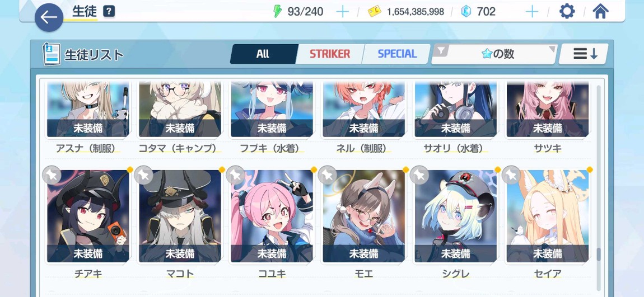Click the blue gem currency icon
644x297 pixels.
coord(466,12)
